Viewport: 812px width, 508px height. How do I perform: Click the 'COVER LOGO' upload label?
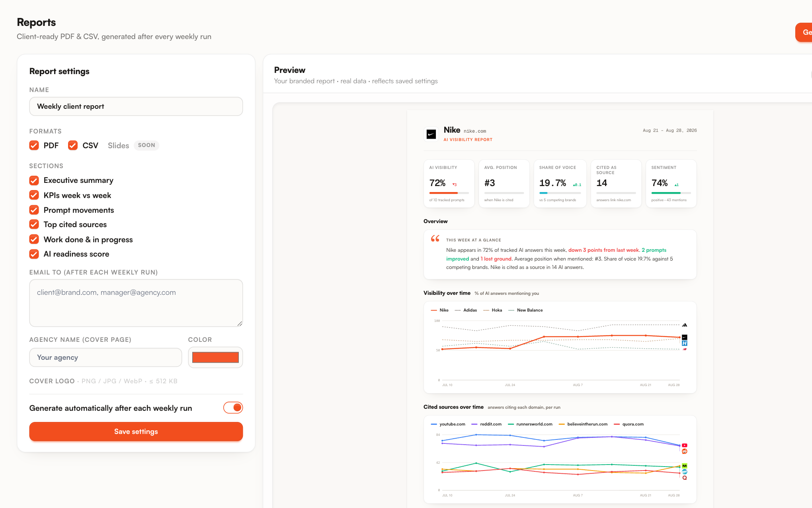52,381
